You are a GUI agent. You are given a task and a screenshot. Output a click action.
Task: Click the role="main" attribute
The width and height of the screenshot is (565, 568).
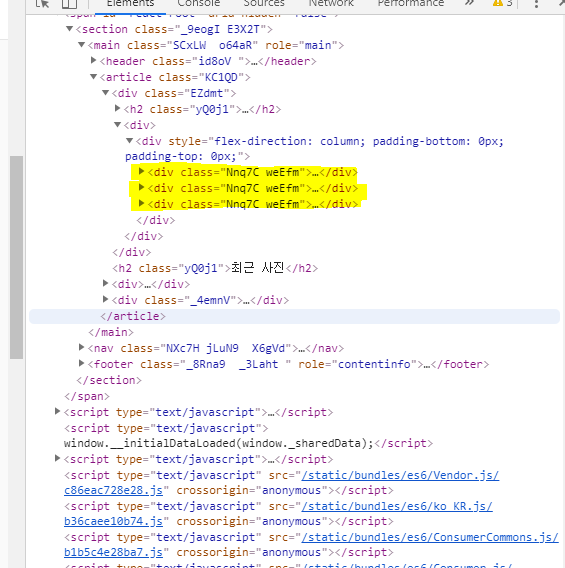[x=301, y=45]
